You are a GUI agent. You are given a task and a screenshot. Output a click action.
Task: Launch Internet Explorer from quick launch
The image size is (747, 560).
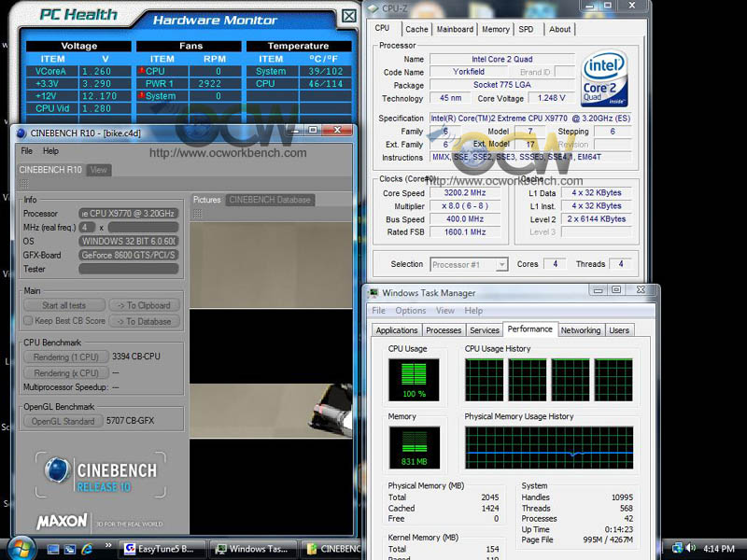[x=87, y=549]
